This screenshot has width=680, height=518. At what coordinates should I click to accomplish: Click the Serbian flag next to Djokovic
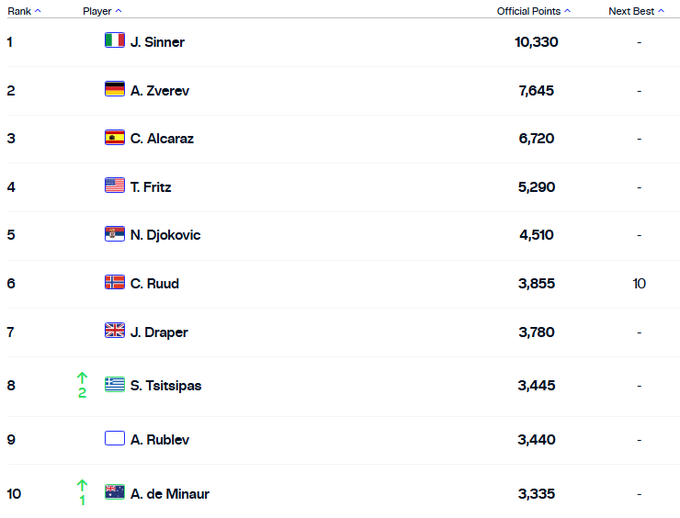point(115,234)
